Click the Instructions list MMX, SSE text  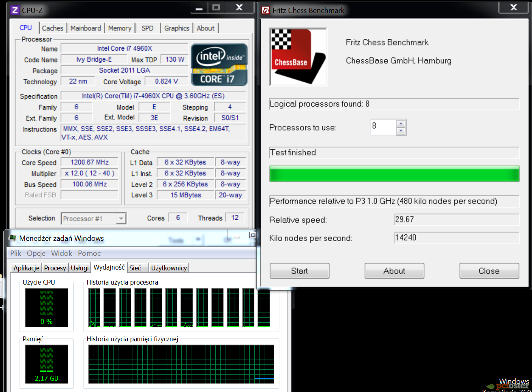click(x=153, y=133)
